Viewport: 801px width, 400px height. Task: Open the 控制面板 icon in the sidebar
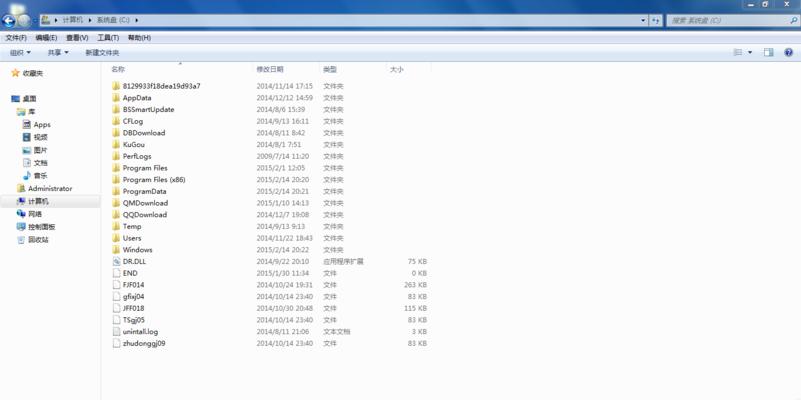pyautogui.click(x=21, y=227)
